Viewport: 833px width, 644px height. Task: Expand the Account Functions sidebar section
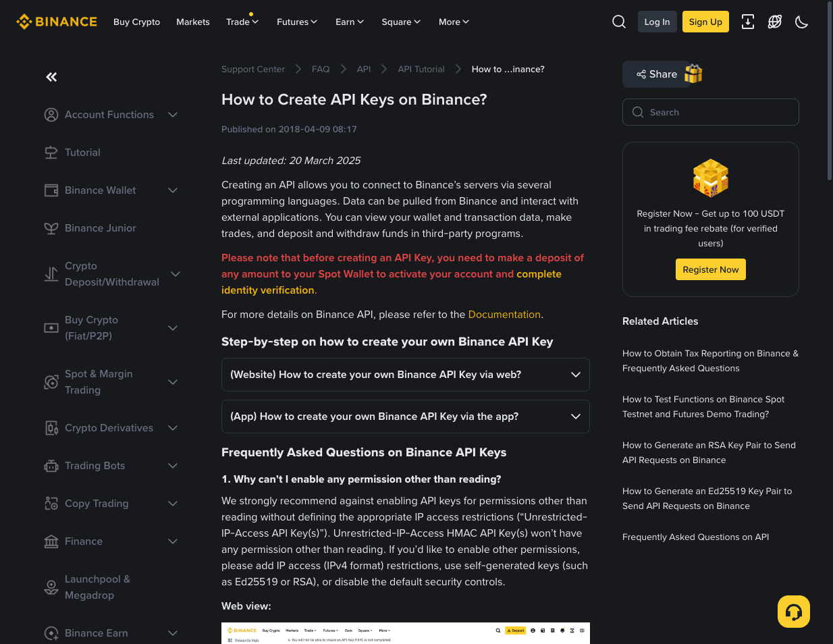pos(173,115)
